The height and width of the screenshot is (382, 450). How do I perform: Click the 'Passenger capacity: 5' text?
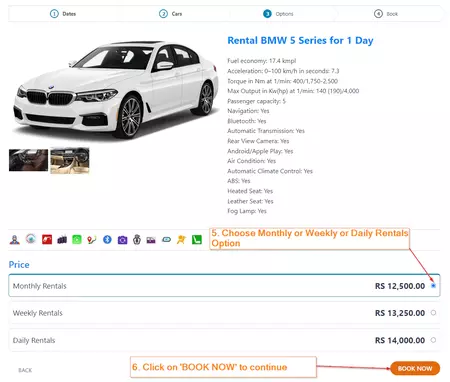(x=257, y=101)
